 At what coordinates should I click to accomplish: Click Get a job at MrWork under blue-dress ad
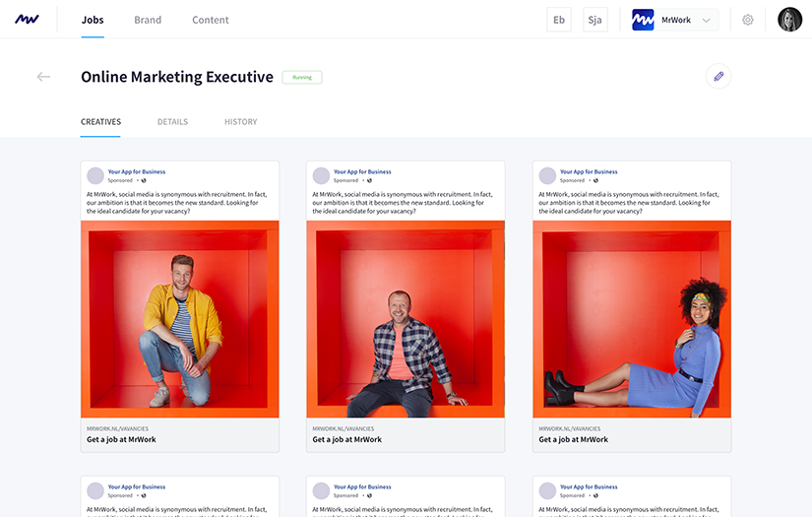click(573, 439)
